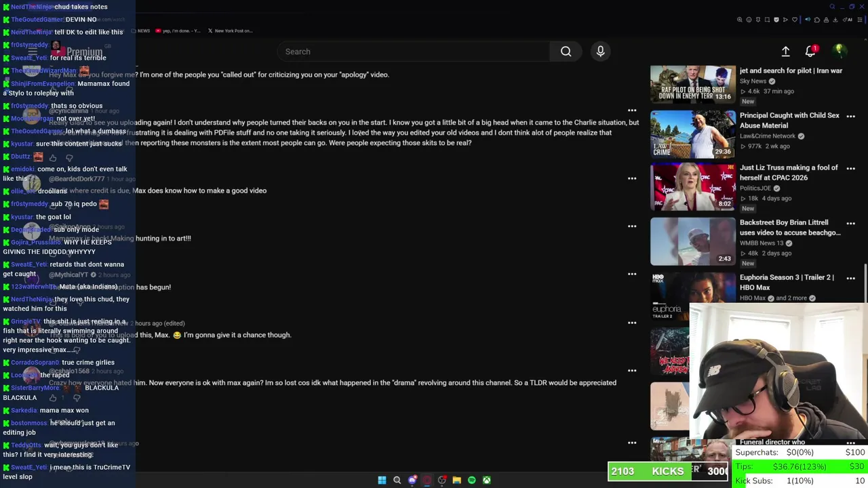Open the Euphoria Trailer 2 thumbnail
This screenshot has height=488, width=868.
692,296
